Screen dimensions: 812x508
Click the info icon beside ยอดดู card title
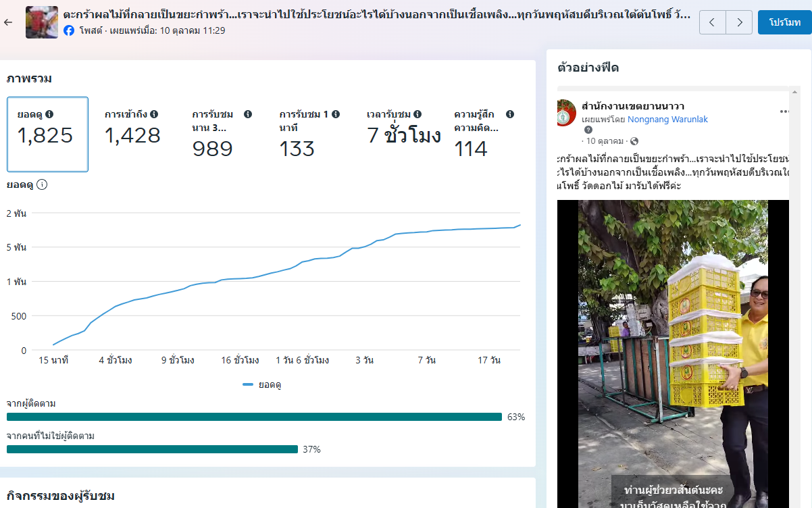49,114
